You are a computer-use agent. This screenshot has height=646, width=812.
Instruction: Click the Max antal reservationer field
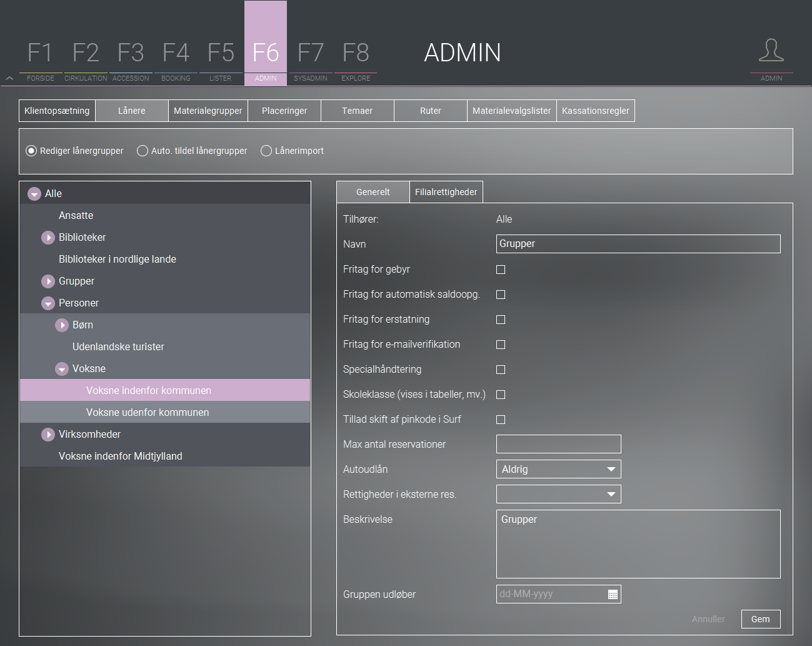click(559, 444)
